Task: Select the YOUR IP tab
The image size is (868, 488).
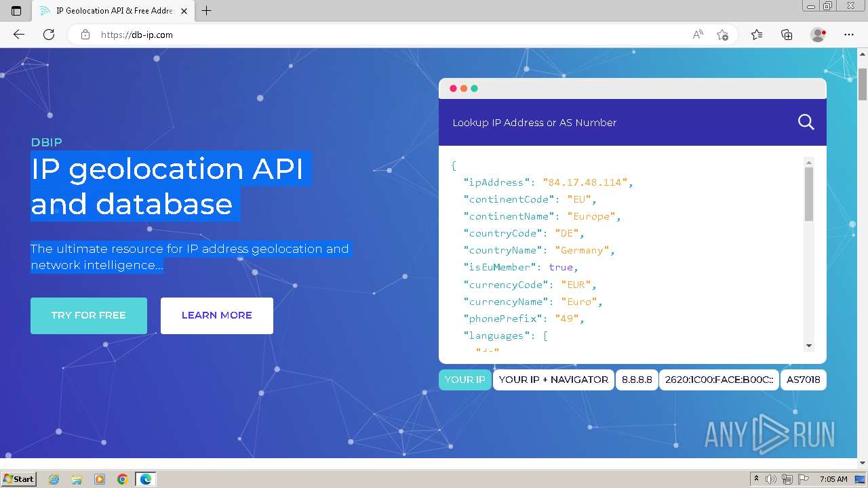Action: [465, 380]
